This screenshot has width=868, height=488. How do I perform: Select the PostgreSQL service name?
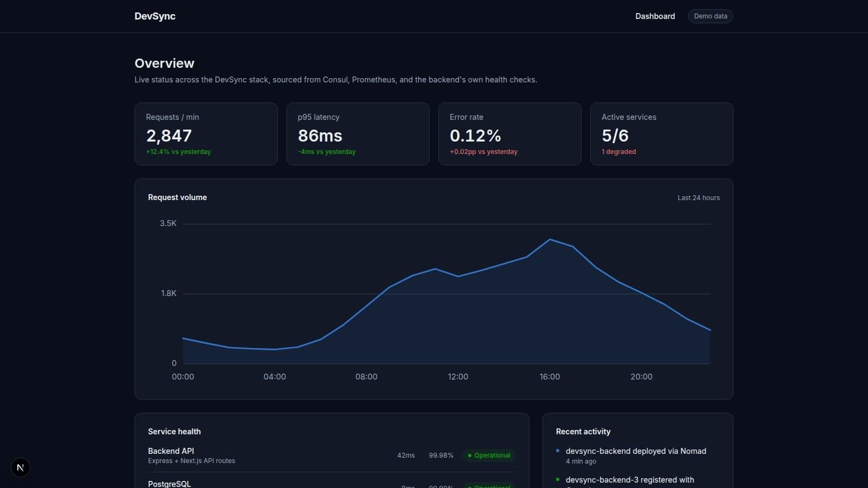(169, 484)
